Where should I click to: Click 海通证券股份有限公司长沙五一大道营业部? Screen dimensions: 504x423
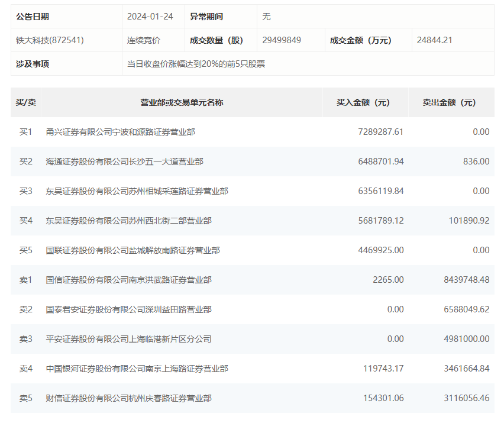(x=124, y=162)
